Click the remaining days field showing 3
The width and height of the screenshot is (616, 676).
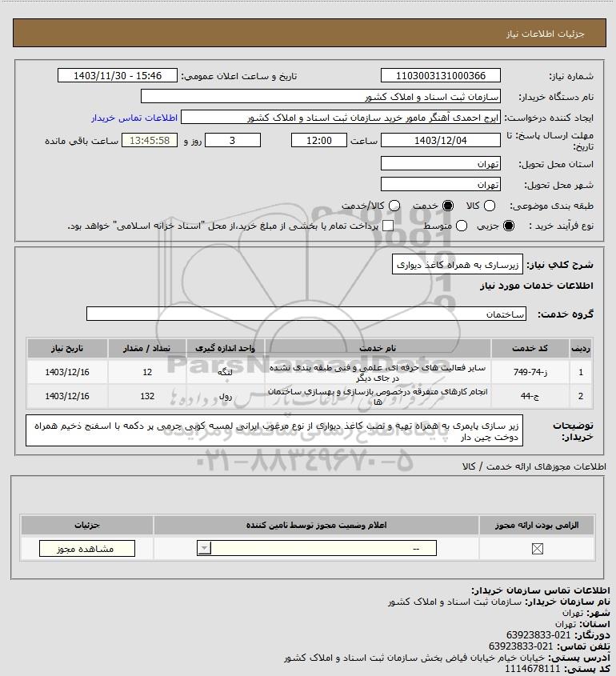click(x=232, y=140)
